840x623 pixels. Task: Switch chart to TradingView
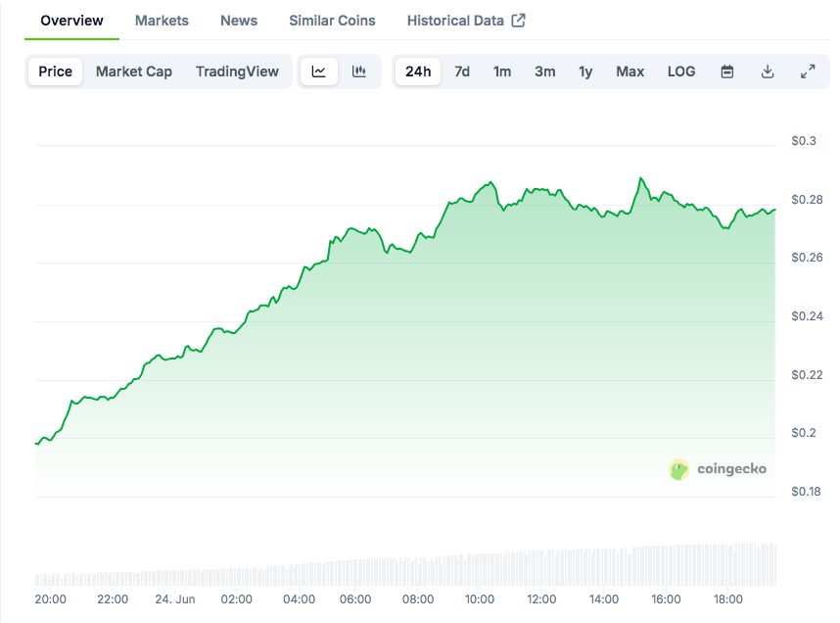(237, 72)
